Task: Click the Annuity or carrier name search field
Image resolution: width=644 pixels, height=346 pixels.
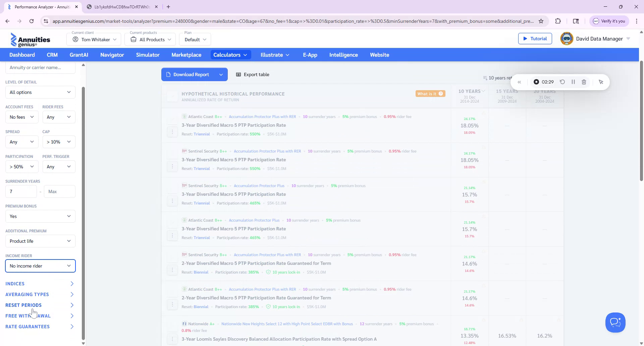Action: [x=40, y=67]
